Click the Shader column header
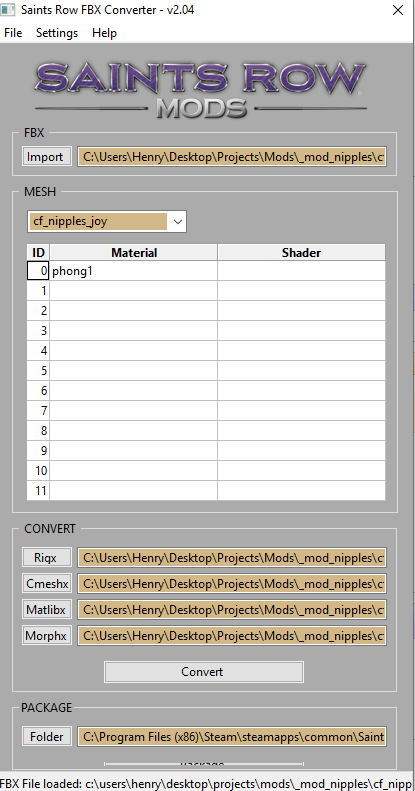 (302, 252)
